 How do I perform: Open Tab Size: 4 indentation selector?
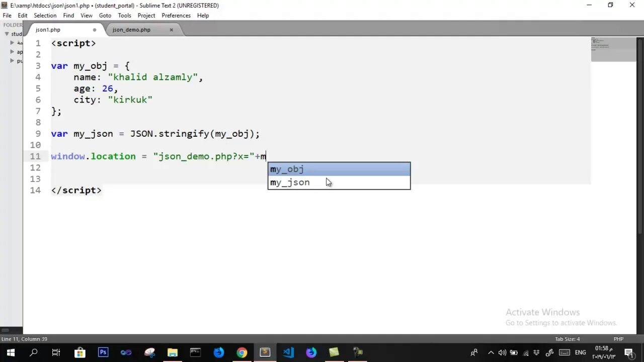point(567,339)
